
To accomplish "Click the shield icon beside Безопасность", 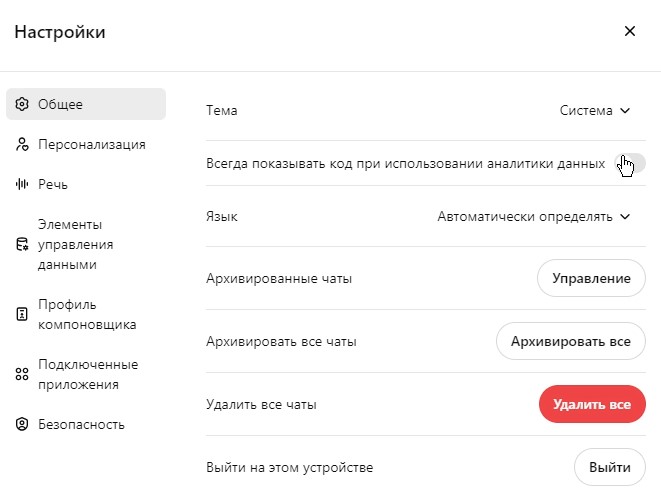I will tap(22, 424).
